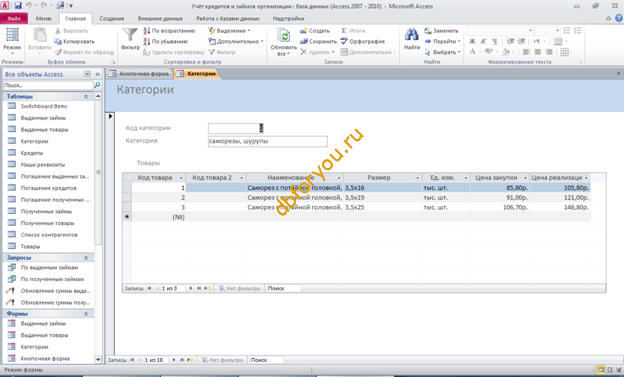624x377 pixels.
Task: Open the Товары table in navigation pane
Action: tap(30, 246)
